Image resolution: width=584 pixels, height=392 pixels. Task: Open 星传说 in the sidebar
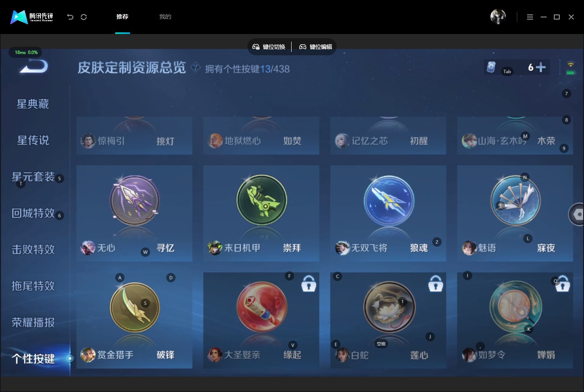click(33, 140)
